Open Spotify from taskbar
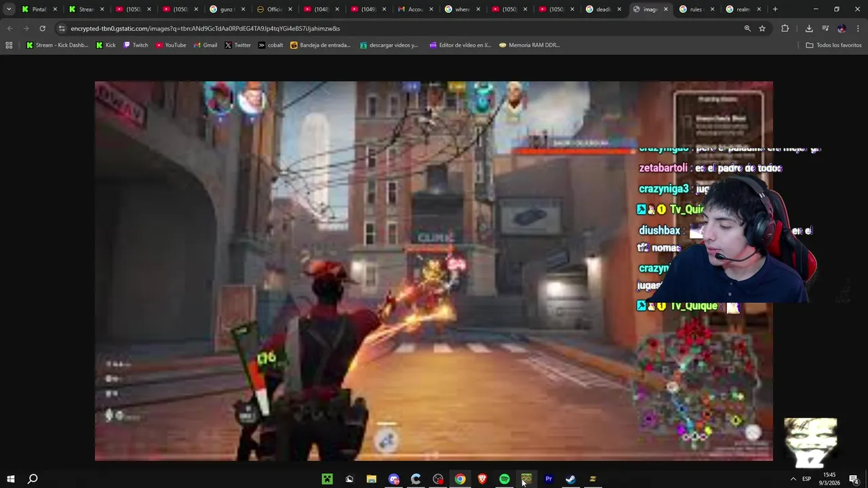868x488 pixels. coord(505,479)
